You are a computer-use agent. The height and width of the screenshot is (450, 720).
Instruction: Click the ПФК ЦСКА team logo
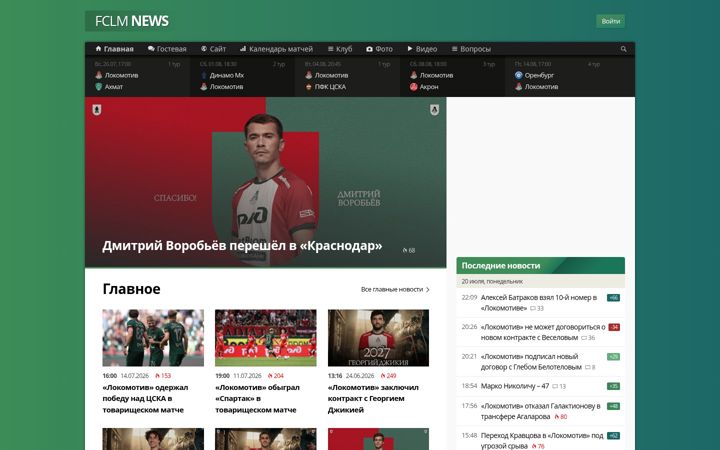click(x=309, y=87)
